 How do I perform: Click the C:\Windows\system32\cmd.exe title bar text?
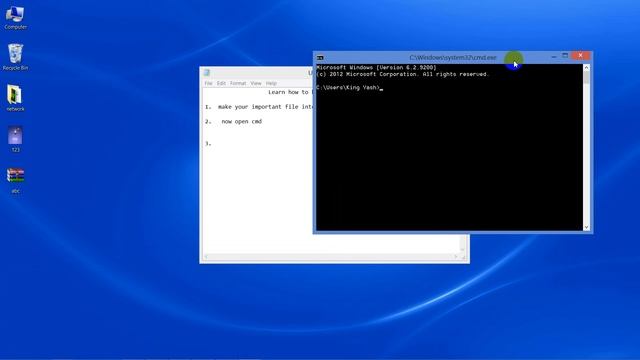click(x=453, y=58)
